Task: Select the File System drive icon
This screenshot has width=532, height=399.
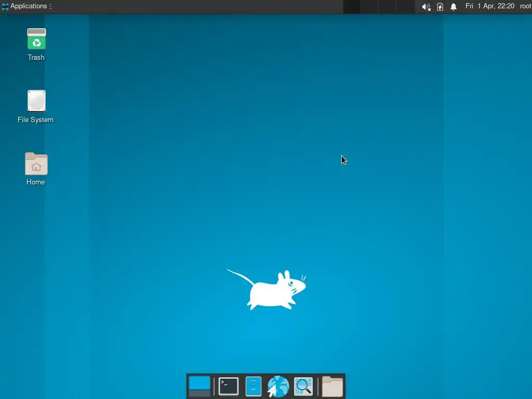Action: coord(36,101)
